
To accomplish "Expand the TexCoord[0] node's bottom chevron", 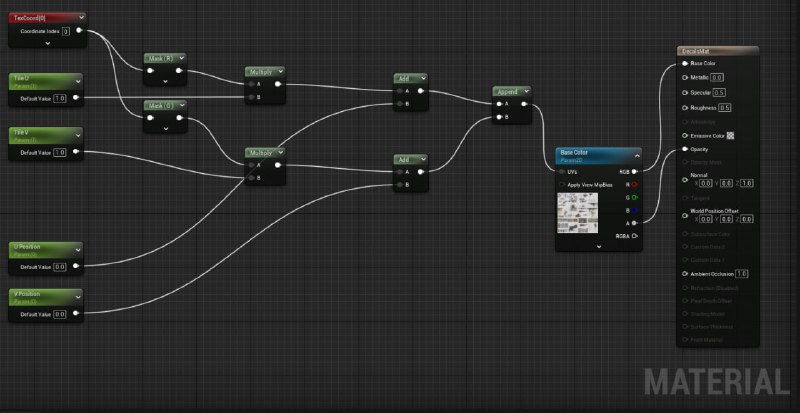I will pyautogui.click(x=47, y=43).
